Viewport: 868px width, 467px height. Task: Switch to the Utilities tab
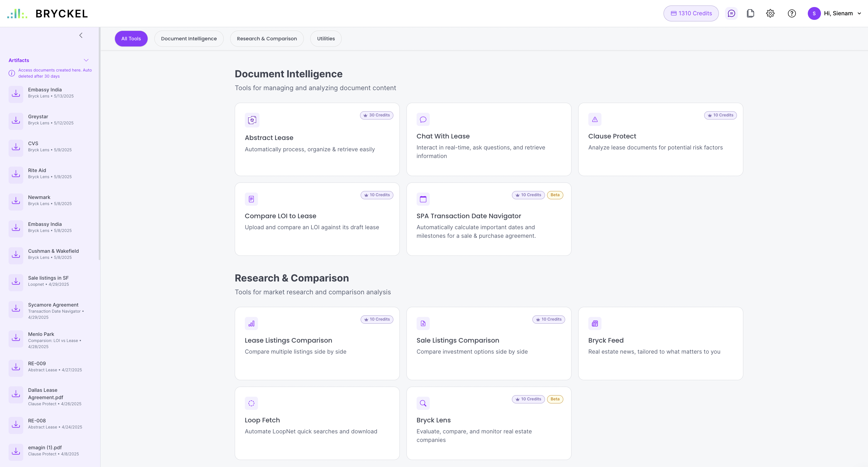[x=326, y=39]
